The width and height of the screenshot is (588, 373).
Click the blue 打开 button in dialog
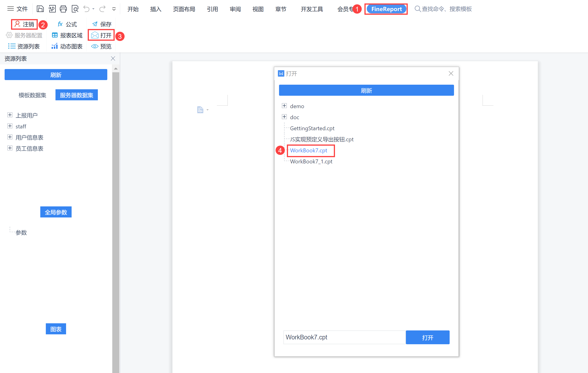tap(427, 337)
